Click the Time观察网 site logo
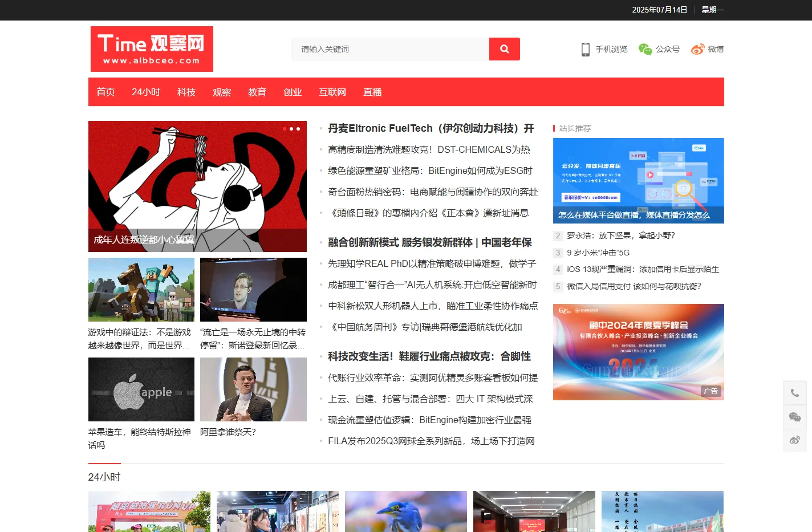Viewport: 812px width, 532px height. pyautogui.click(x=152, y=49)
